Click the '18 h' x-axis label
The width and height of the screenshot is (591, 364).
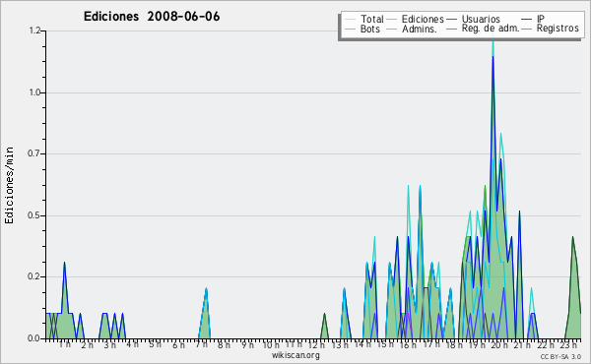click(455, 344)
